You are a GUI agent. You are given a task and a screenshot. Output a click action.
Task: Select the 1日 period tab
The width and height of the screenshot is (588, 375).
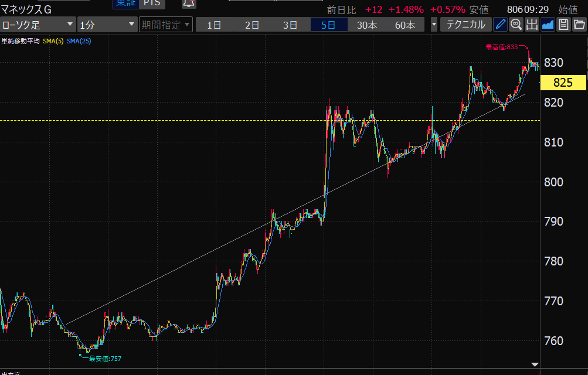(214, 25)
